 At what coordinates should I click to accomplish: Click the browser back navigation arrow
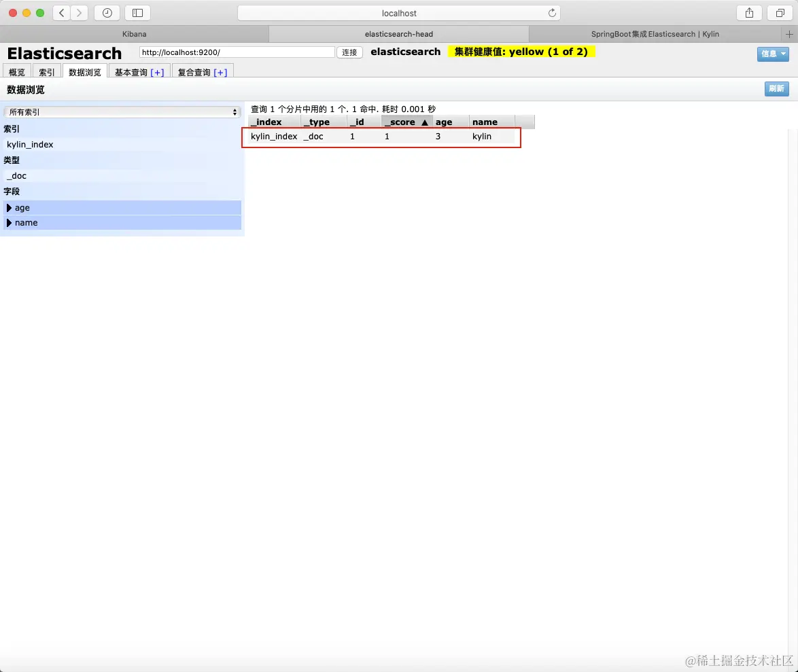(60, 12)
